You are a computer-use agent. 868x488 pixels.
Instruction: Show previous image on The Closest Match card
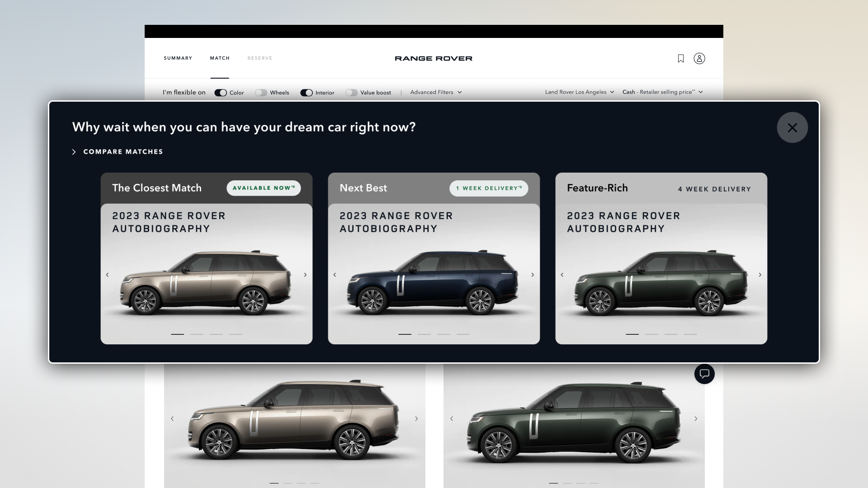[107, 275]
